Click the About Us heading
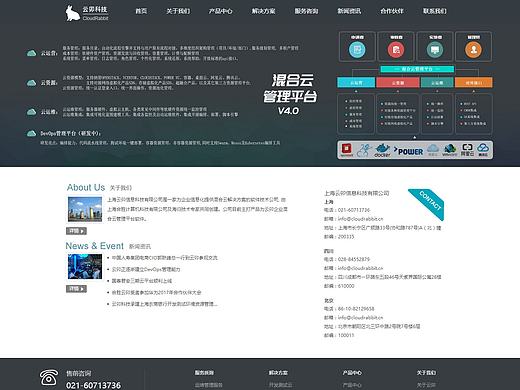This screenshot has height=390, width=520. tap(86, 187)
